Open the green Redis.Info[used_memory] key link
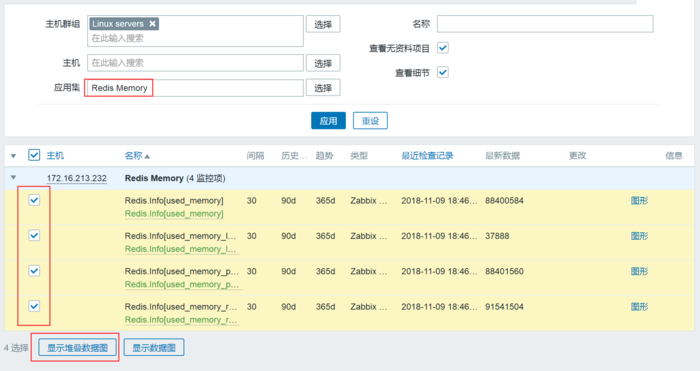 174,214
